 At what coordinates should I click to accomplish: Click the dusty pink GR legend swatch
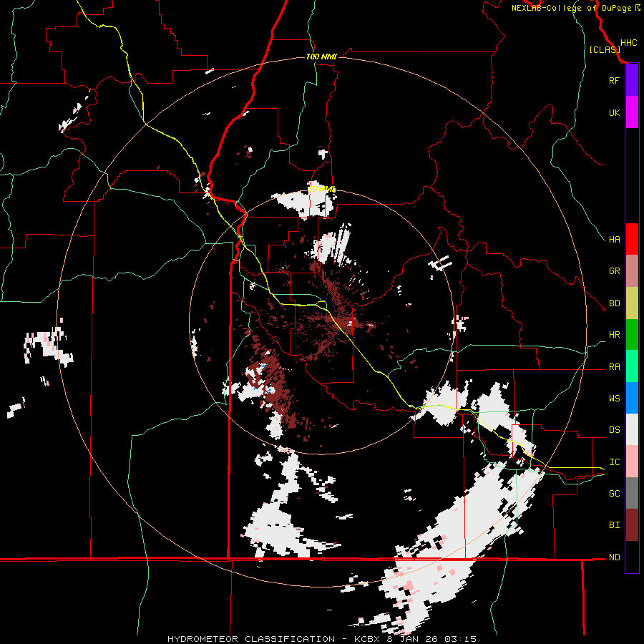[x=632, y=271]
